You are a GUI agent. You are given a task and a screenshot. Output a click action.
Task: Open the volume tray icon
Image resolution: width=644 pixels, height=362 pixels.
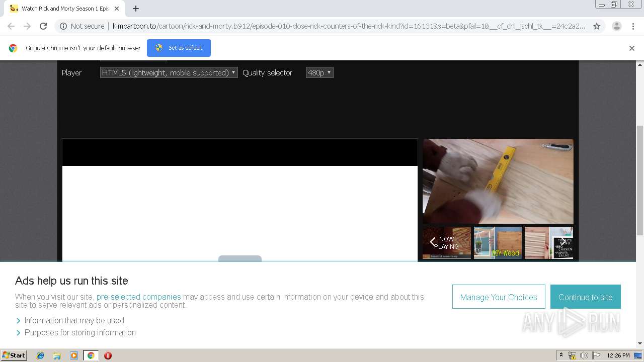click(x=584, y=355)
